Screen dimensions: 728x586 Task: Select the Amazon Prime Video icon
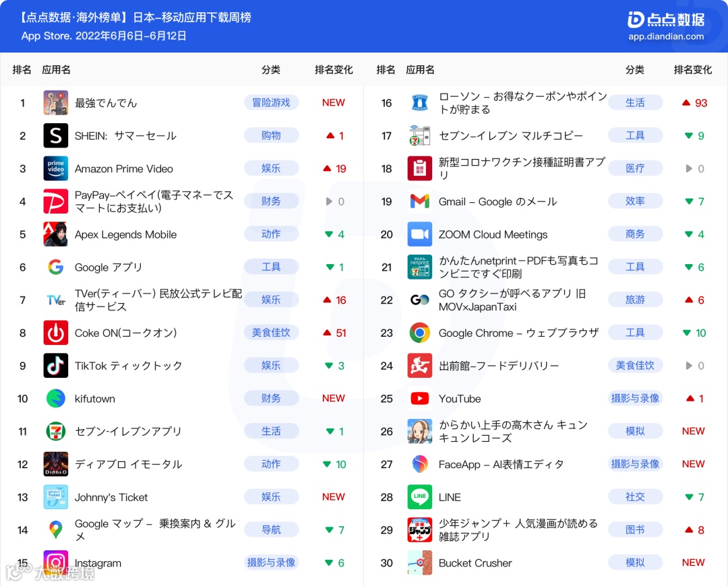[56, 168]
